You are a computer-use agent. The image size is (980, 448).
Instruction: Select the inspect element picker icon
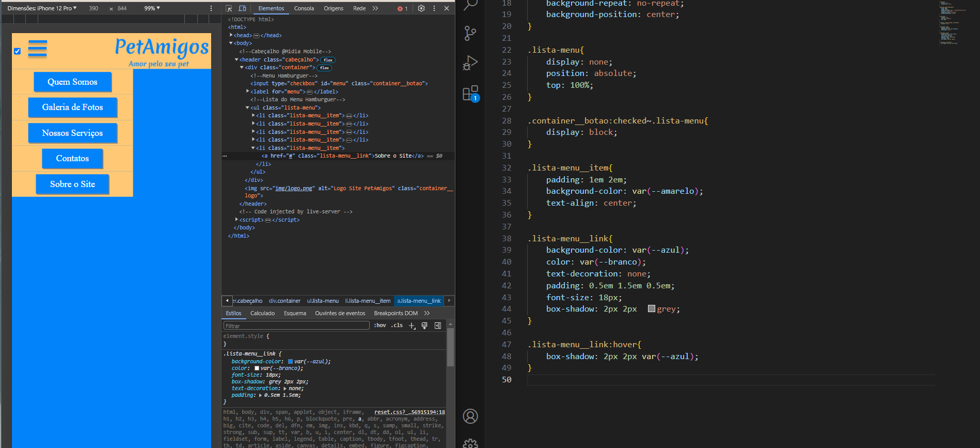pos(229,8)
